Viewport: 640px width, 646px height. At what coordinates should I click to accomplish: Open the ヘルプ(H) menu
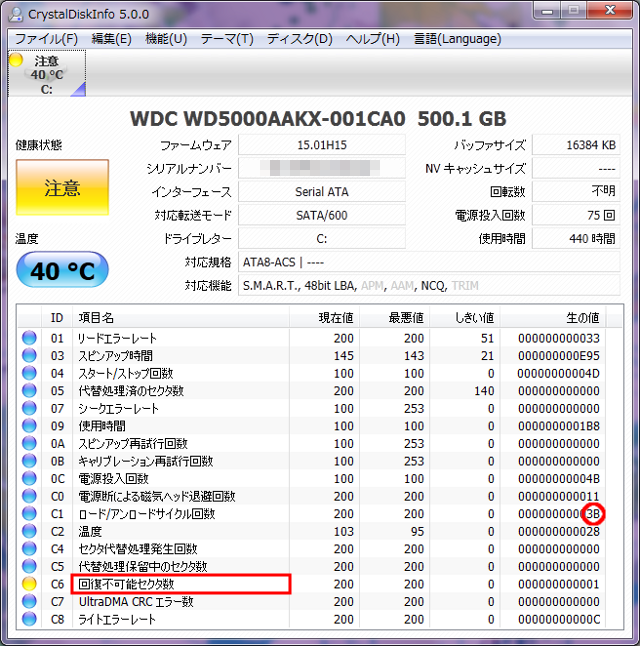(373, 39)
